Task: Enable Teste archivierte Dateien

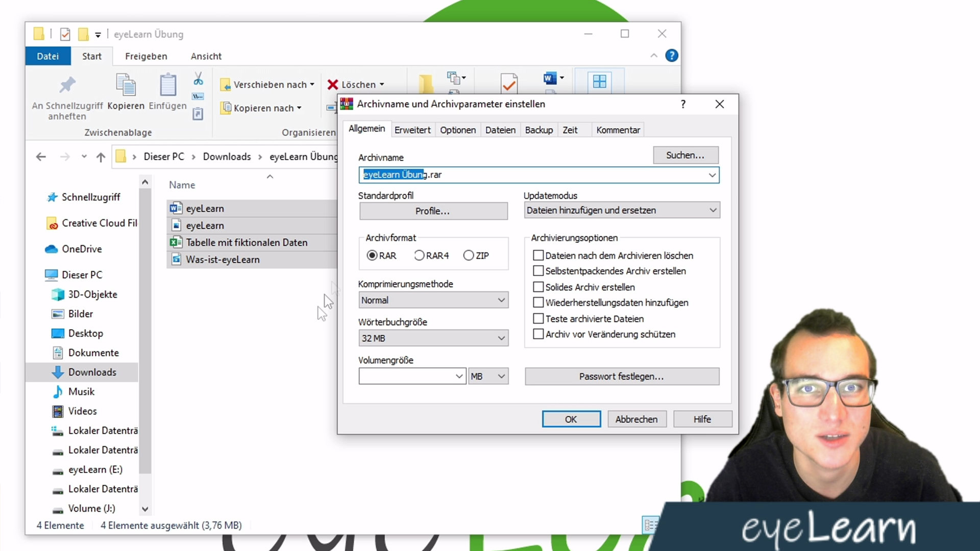Action: [x=538, y=318]
